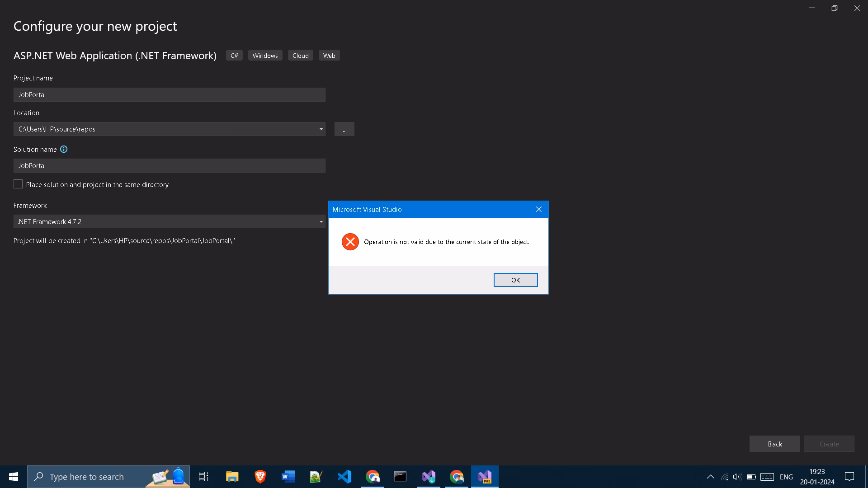Image resolution: width=868 pixels, height=488 pixels.
Task: Expand the Location path dropdown
Action: (321, 129)
